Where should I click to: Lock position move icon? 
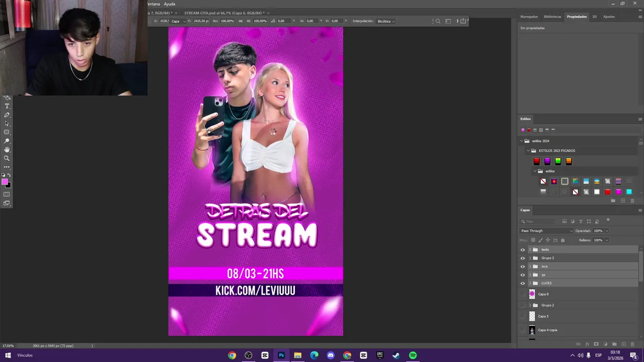click(548, 240)
